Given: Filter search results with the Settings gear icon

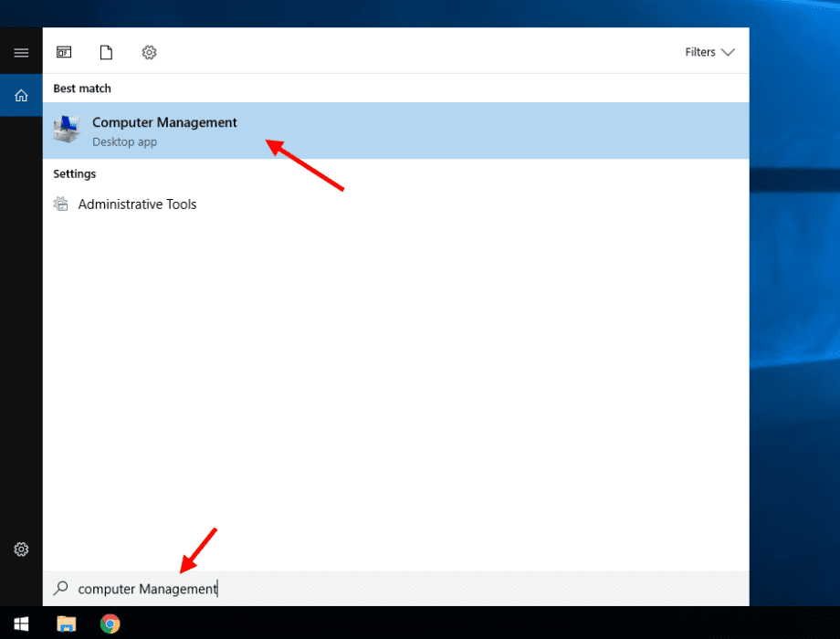Looking at the screenshot, I should click(149, 52).
